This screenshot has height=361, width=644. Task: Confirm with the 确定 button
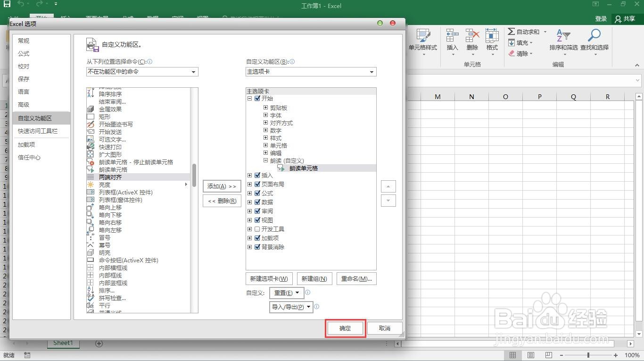click(x=346, y=328)
